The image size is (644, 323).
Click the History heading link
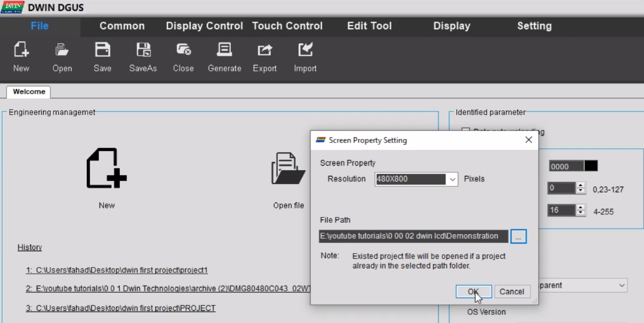(30, 247)
